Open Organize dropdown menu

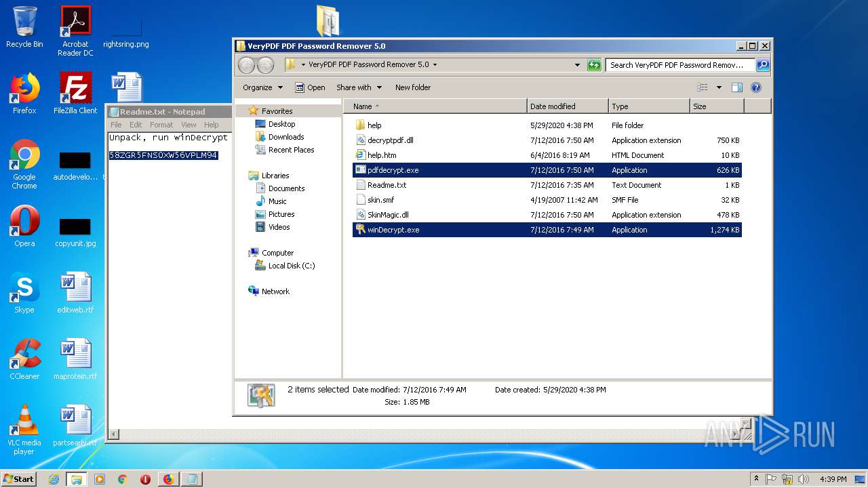tap(262, 87)
